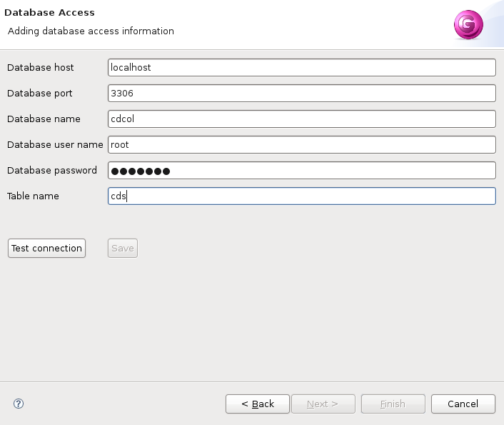Click the Database user name field
This screenshot has width=504, height=425.
pos(301,144)
